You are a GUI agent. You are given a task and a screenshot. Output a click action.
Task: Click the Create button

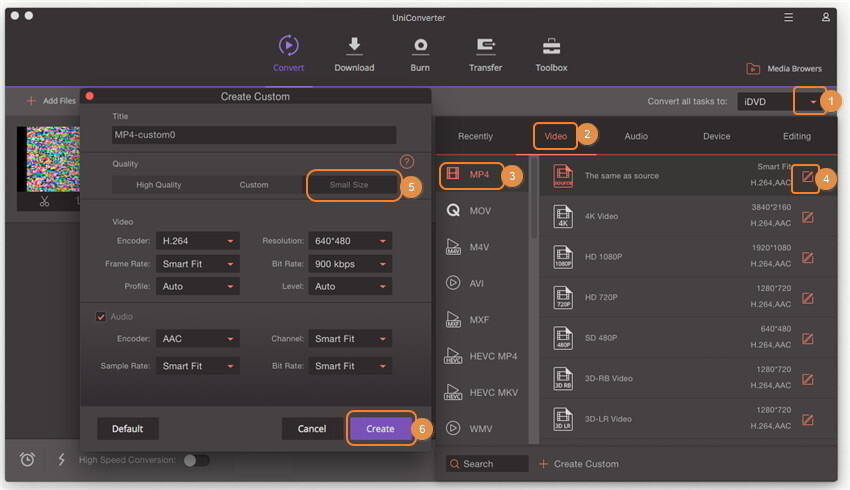[380, 429]
